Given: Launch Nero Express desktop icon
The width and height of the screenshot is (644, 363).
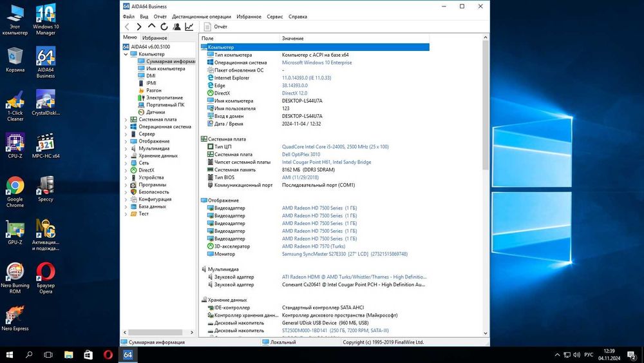Looking at the screenshot, I should (x=15, y=319).
